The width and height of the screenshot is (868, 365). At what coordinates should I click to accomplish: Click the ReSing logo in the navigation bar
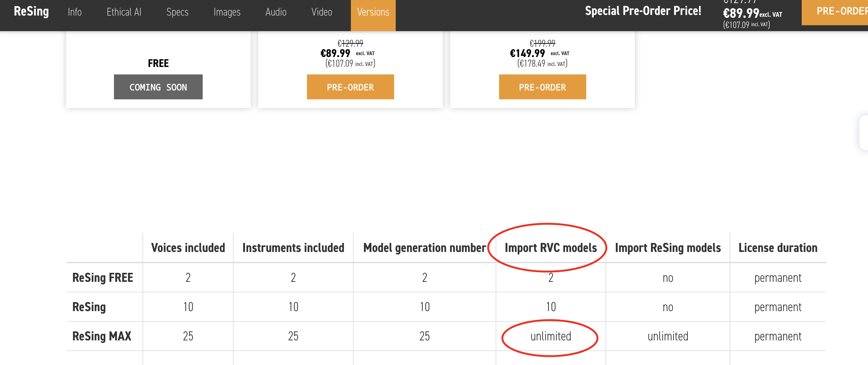[x=31, y=12]
